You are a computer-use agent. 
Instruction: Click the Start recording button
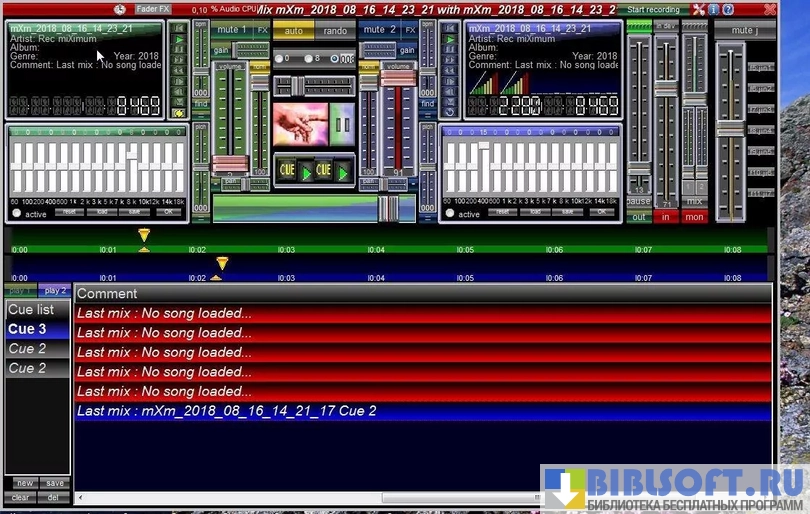pyautogui.click(x=655, y=9)
